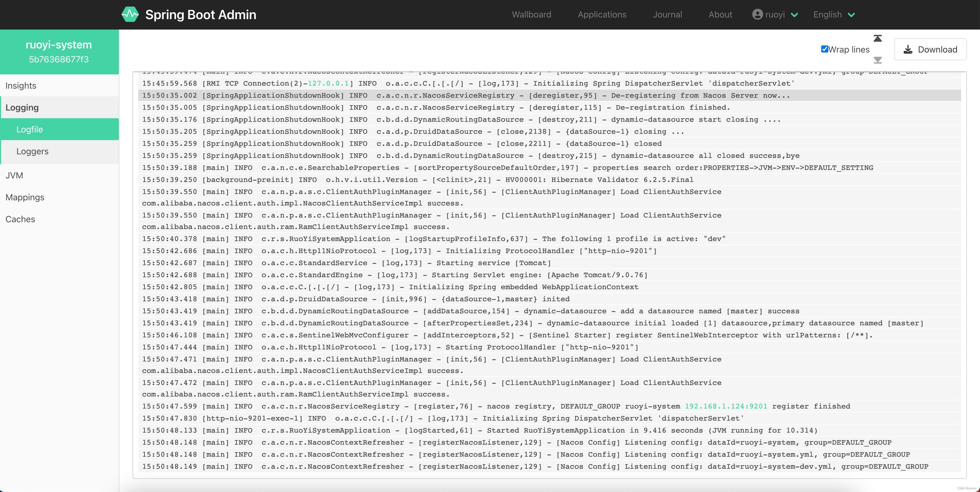Viewport: 980px width, 492px height.
Task: Click the Spring Boot Admin heartbeat logo
Action: [130, 15]
